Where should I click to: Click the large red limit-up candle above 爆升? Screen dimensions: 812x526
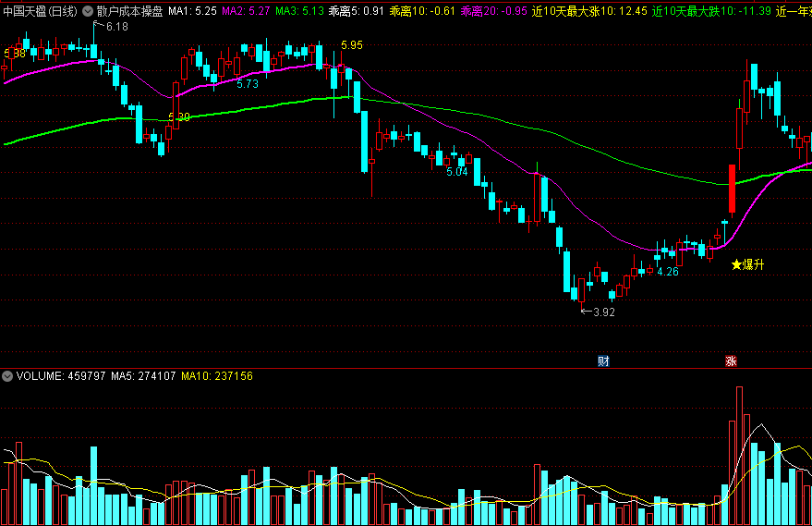(x=732, y=189)
